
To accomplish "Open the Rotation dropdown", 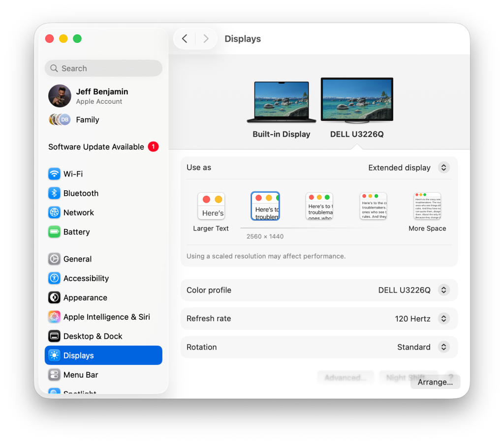I will 443,347.
